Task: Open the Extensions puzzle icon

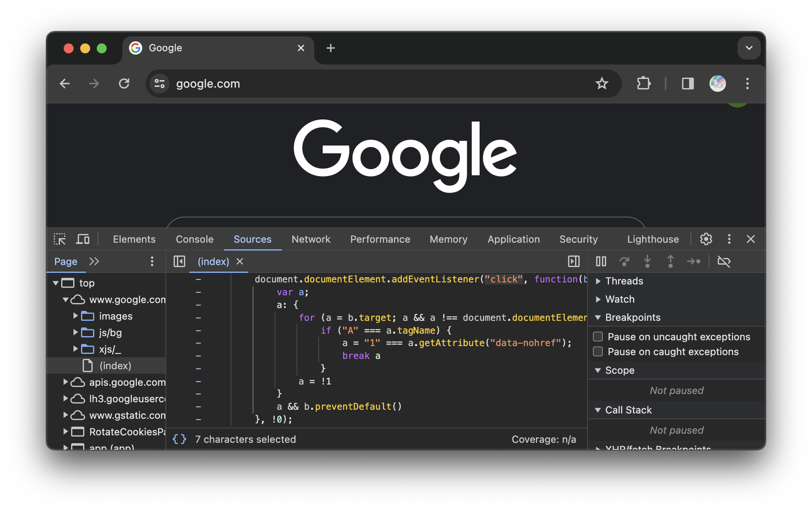Action: coord(644,84)
